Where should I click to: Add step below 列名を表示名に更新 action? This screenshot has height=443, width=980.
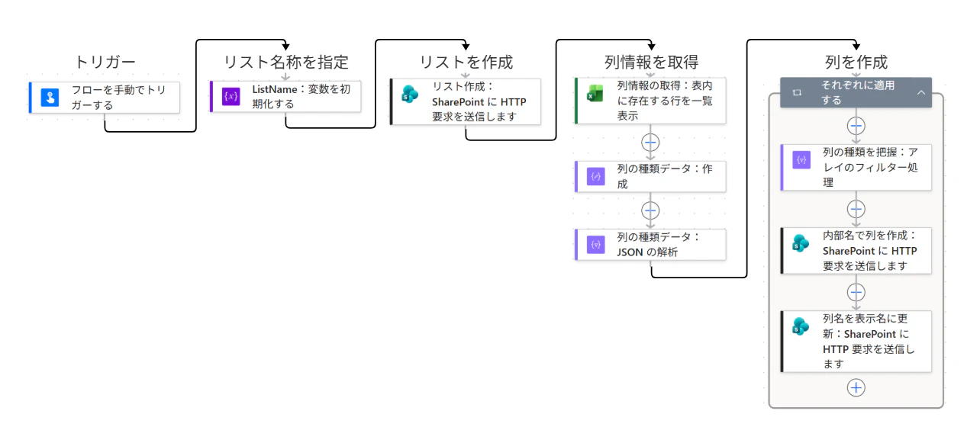[856, 388]
